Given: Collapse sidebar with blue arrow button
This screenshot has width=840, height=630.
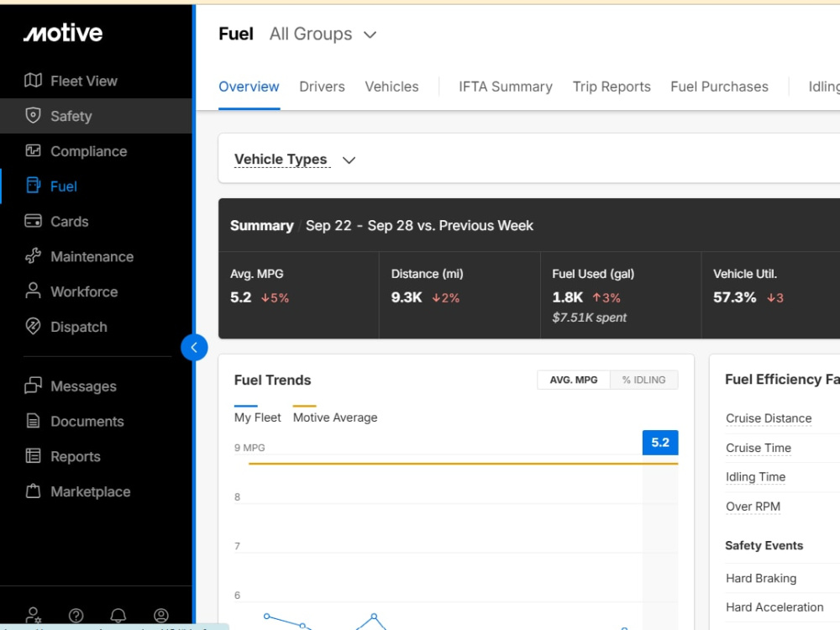Looking at the screenshot, I should (195, 348).
